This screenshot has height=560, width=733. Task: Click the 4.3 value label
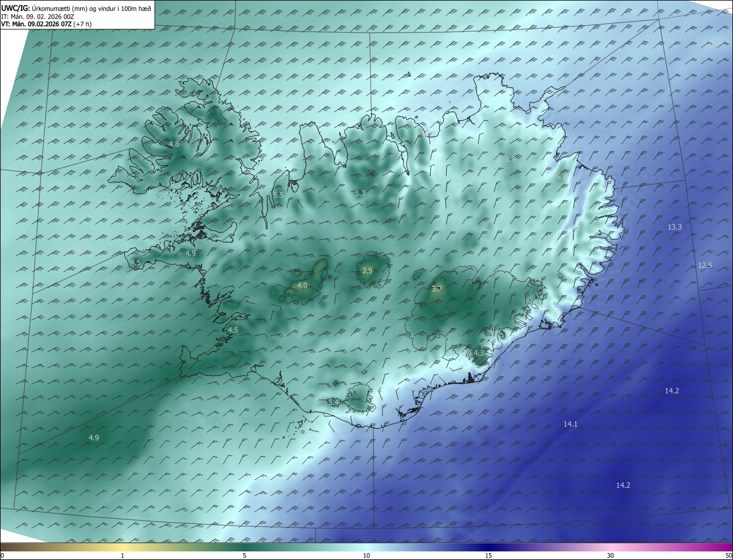pyautogui.click(x=479, y=353)
